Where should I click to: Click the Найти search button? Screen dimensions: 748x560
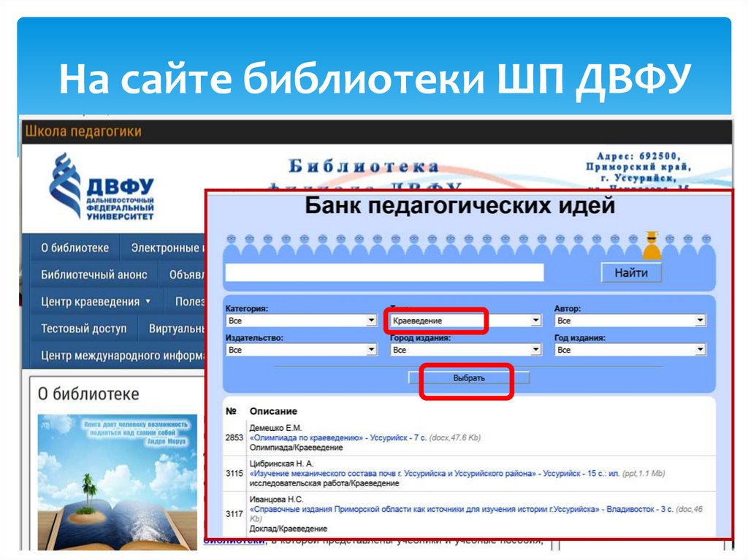pyautogui.click(x=630, y=273)
